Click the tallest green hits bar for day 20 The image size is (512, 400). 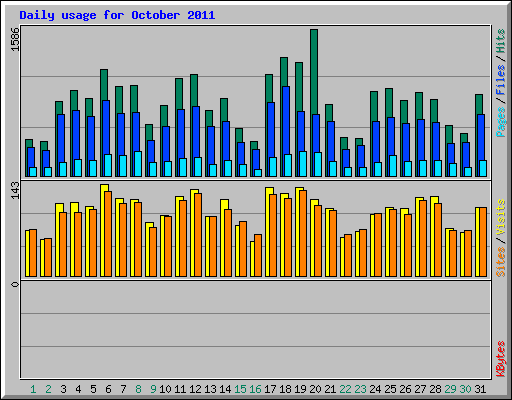click(x=314, y=72)
